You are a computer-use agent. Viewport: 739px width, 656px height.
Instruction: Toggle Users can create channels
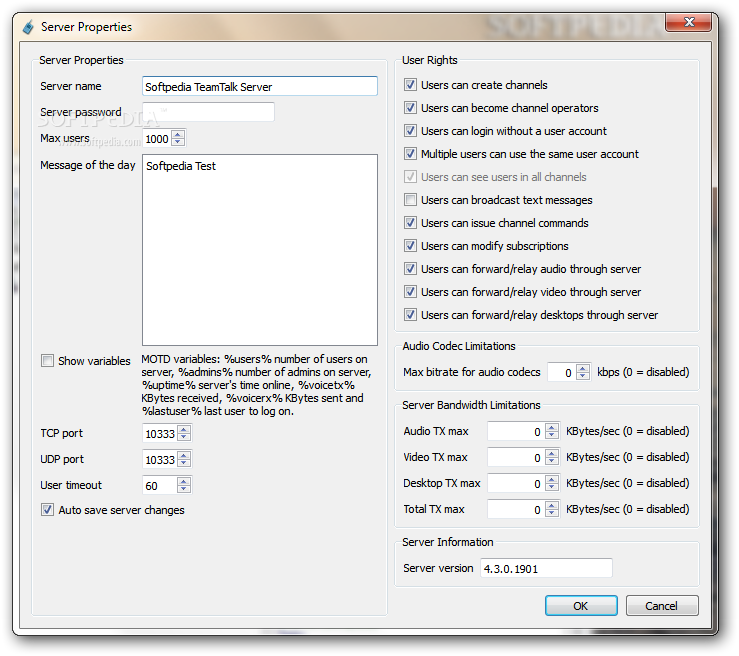tap(410, 85)
